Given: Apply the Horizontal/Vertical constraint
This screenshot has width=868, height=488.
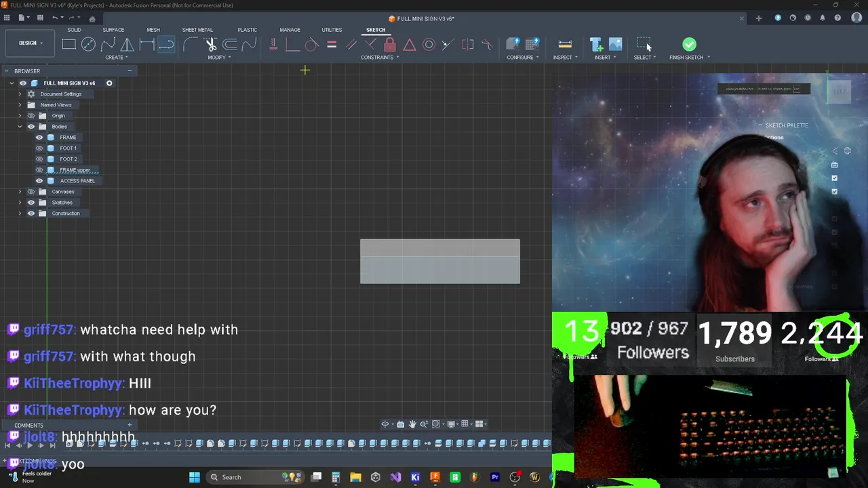Looking at the screenshot, I should pyautogui.click(x=273, y=45).
